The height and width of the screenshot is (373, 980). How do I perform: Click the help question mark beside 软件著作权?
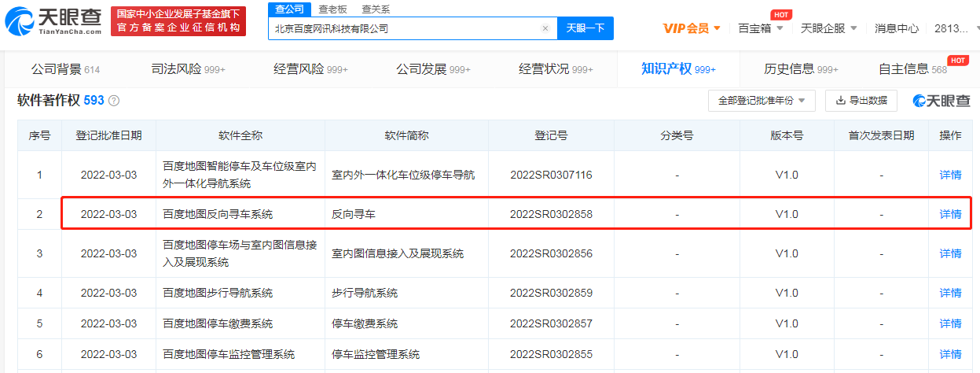pos(114,101)
